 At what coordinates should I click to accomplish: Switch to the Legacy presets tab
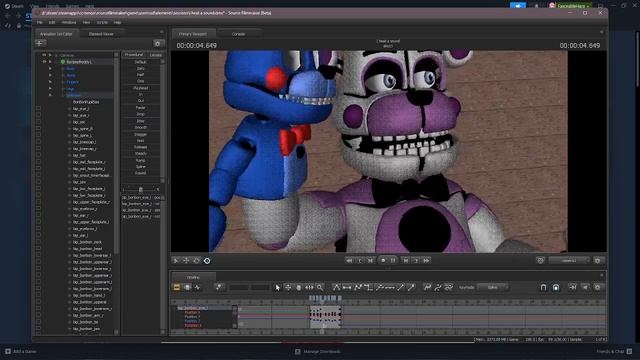pyautogui.click(x=156, y=55)
